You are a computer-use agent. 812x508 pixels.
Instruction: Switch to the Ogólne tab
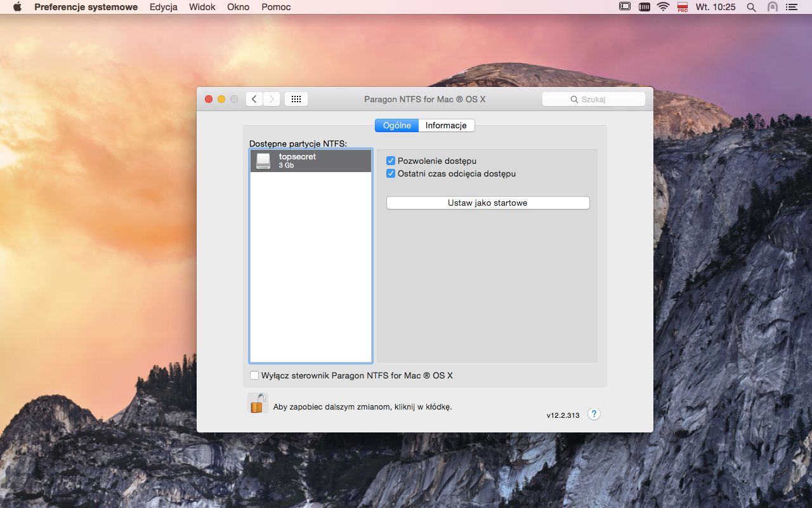pos(397,125)
